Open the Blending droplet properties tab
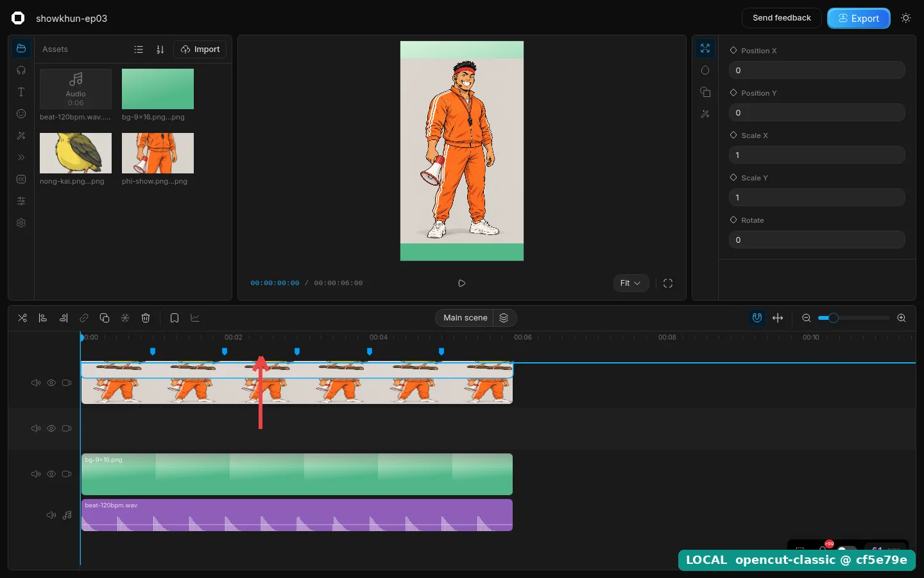The height and width of the screenshot is (578, 924). (705, 70)
